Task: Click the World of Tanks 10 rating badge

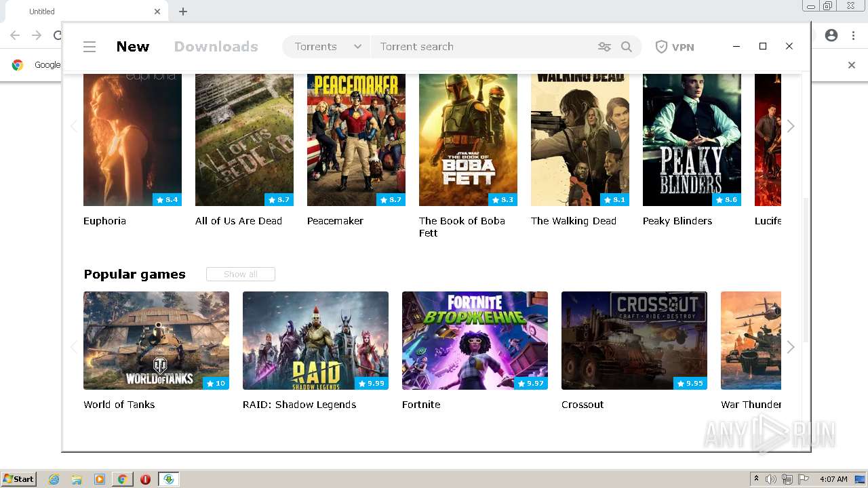Action: [x=216, y=384]
